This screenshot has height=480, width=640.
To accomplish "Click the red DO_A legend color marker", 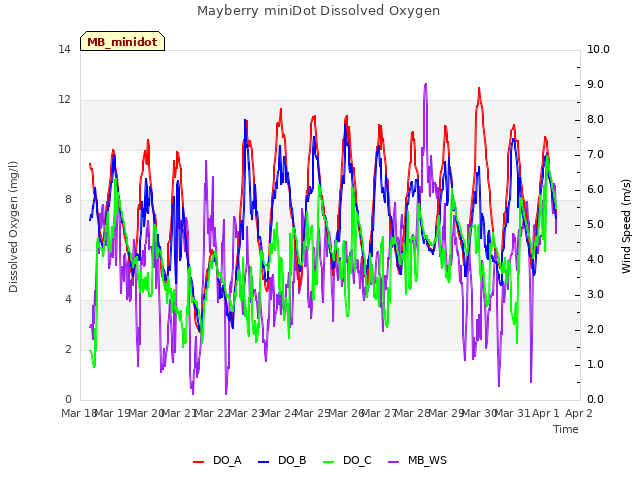I will [x=198, y=462].
